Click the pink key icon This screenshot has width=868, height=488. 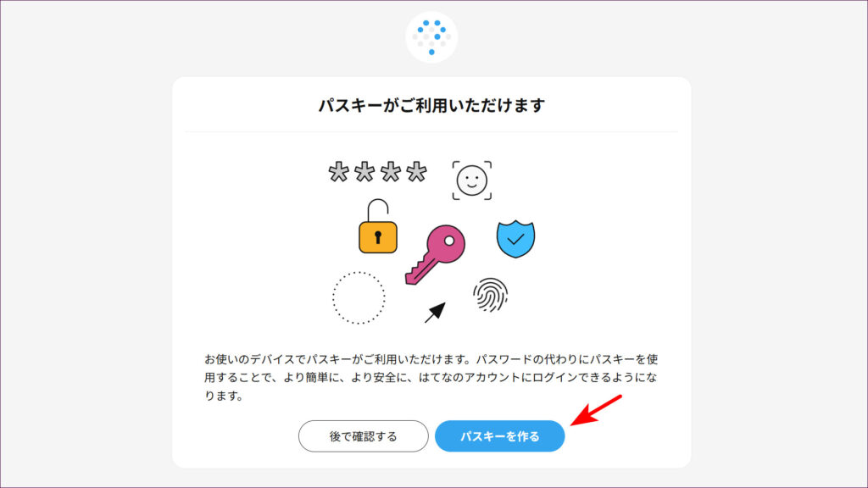click(435, 254)
